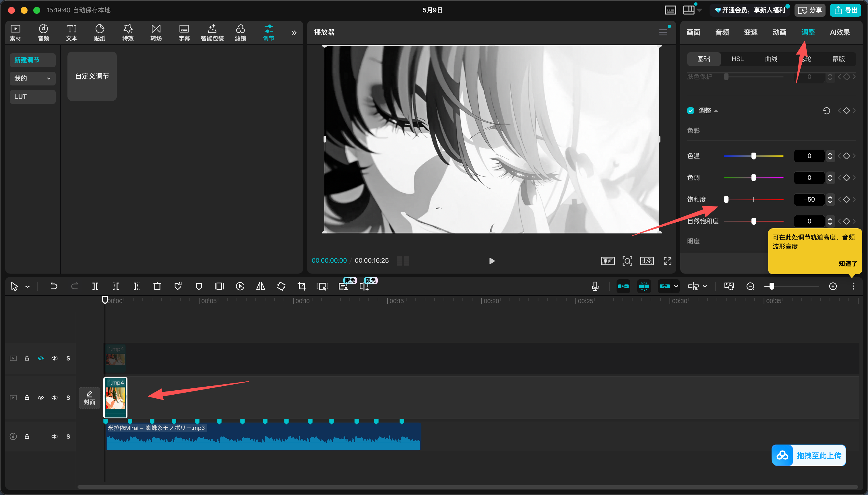This screenshot has height=495, width=868.
Task: Click the 原画 original quality icon
Action: tap(608, 261)
